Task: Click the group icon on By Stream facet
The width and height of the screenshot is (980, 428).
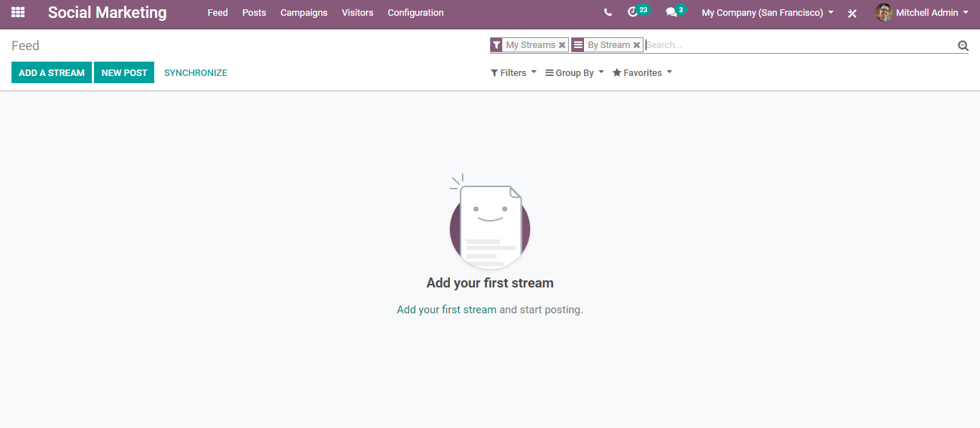Action: pos(578,45)
